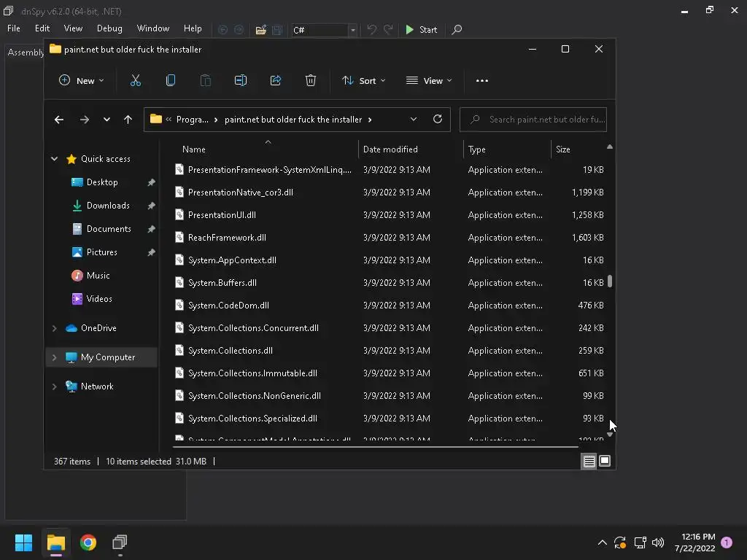Click dnSpy Save All icon
The image size is (747, 560).
tap(277, 30)
